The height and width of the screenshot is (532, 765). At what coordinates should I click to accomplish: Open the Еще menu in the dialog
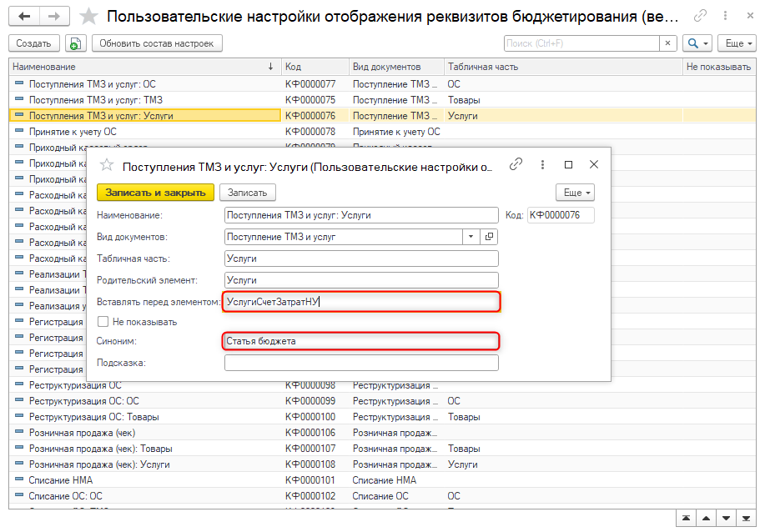tap(576, 193)
